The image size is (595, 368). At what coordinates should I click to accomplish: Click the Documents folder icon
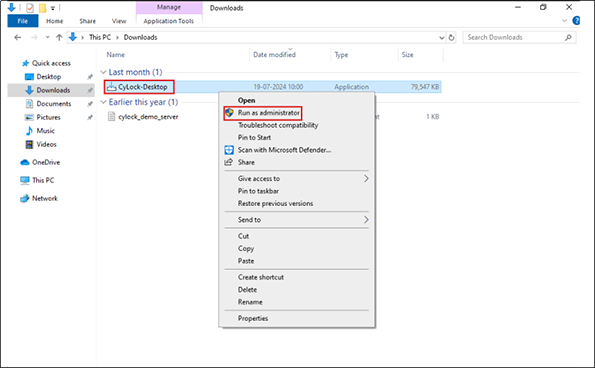point(29,104)
